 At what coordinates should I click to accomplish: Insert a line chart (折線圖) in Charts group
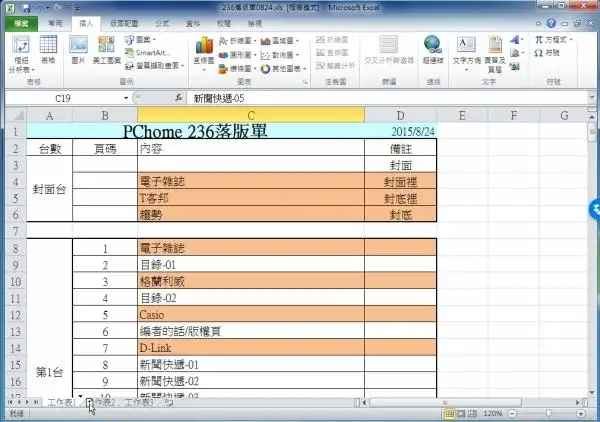[237, 41]
